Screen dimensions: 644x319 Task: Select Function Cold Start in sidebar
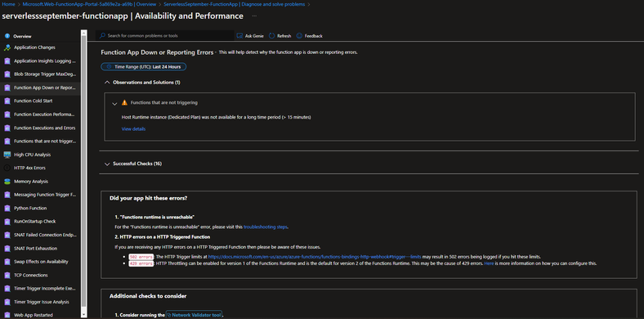(34, 101)
